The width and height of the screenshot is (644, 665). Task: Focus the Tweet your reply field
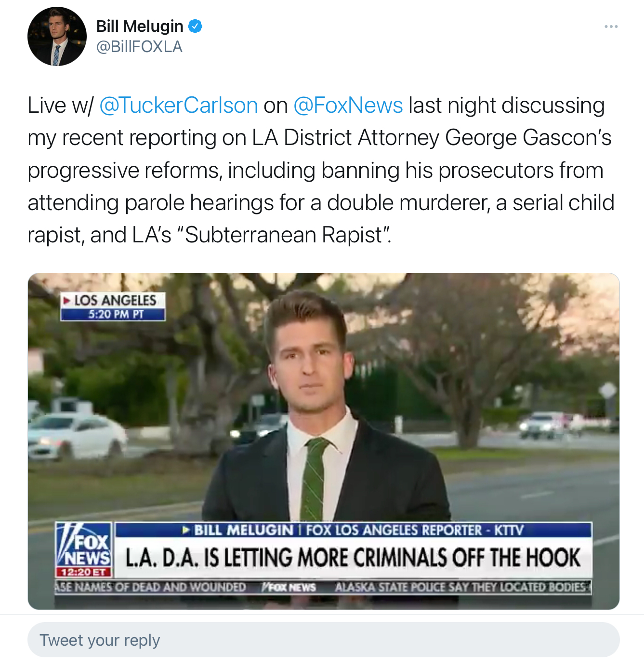pyautogui.click(x=323, y=639)
